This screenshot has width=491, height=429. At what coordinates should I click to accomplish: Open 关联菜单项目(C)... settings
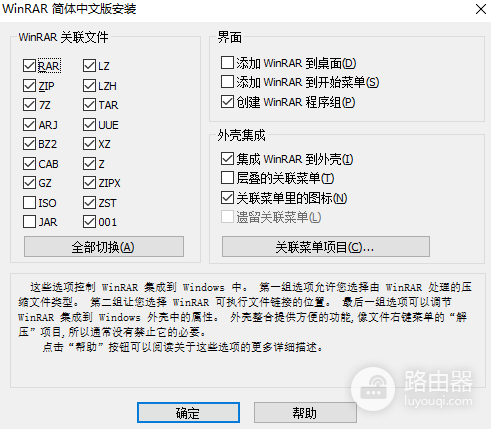click(326, 247)
